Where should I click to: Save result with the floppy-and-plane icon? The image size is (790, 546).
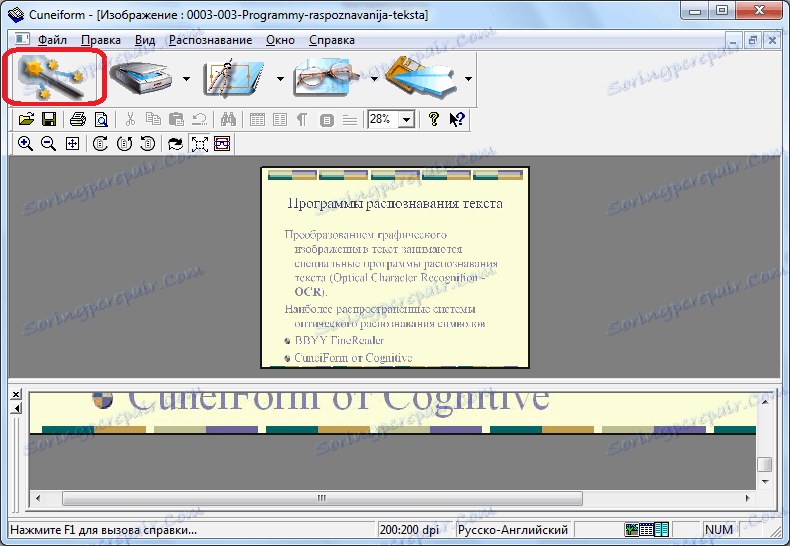click(422, 78)
